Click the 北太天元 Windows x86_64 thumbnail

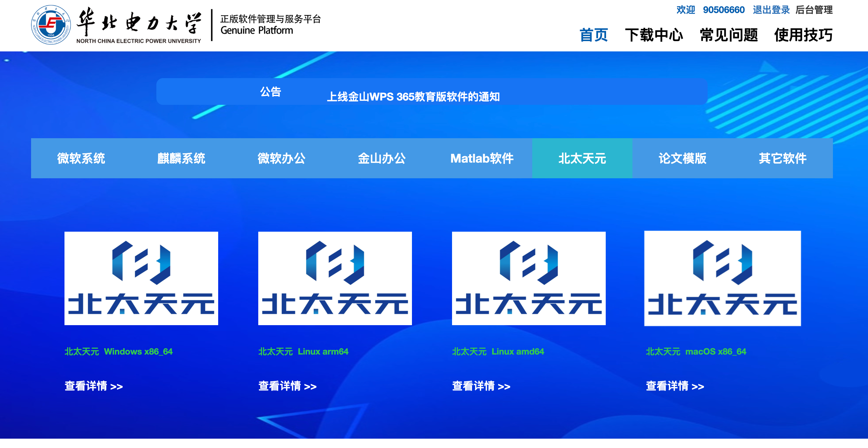[141, 278]
